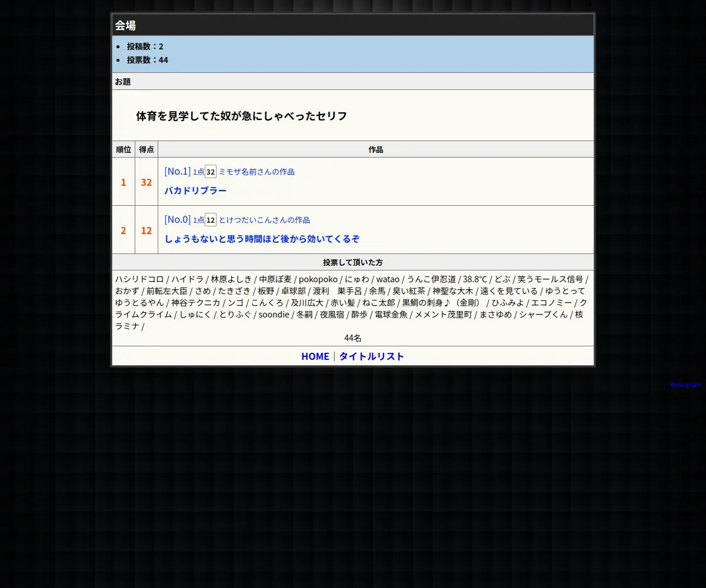Click the 作品 column header
The width and height of the screenshot is (706, 588).
click(x=376, y=149)
